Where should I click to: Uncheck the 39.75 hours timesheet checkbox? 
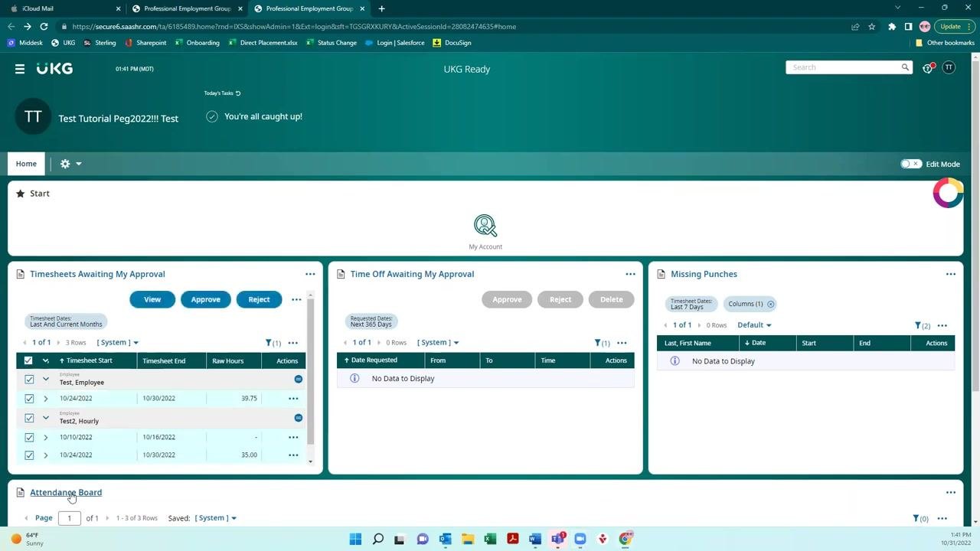29,399
